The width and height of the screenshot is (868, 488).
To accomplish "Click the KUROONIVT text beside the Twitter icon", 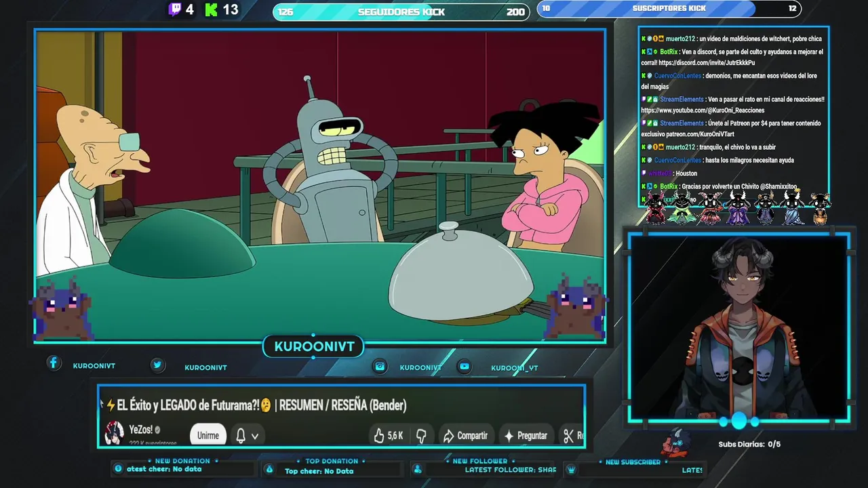I will 205,367.
